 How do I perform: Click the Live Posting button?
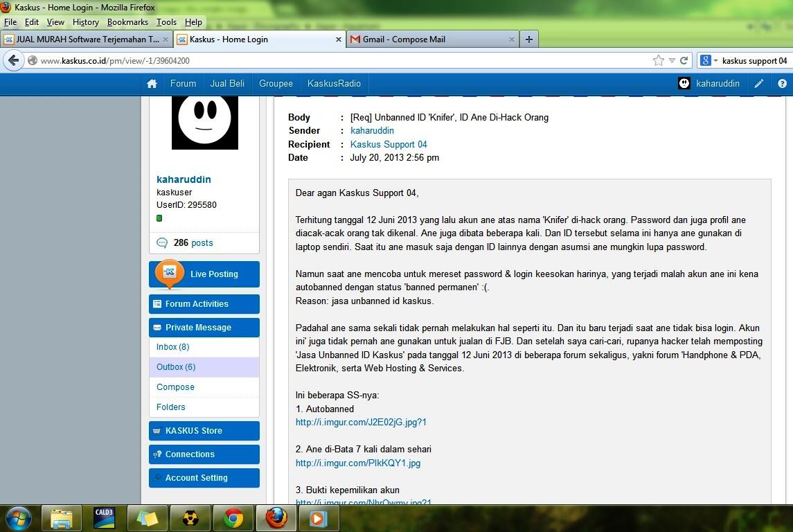tap(204, 274)
